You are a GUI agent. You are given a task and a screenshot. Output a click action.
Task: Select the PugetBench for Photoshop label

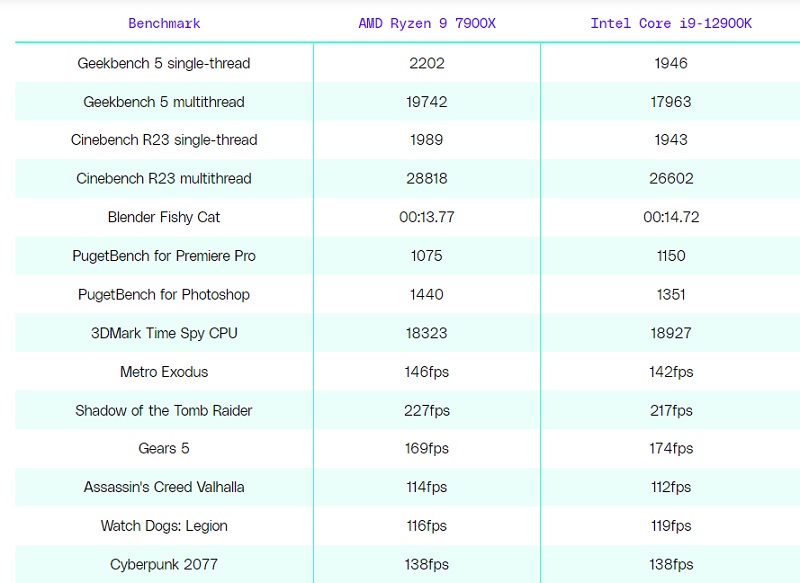pyautogui.click(x=164, y=294)
